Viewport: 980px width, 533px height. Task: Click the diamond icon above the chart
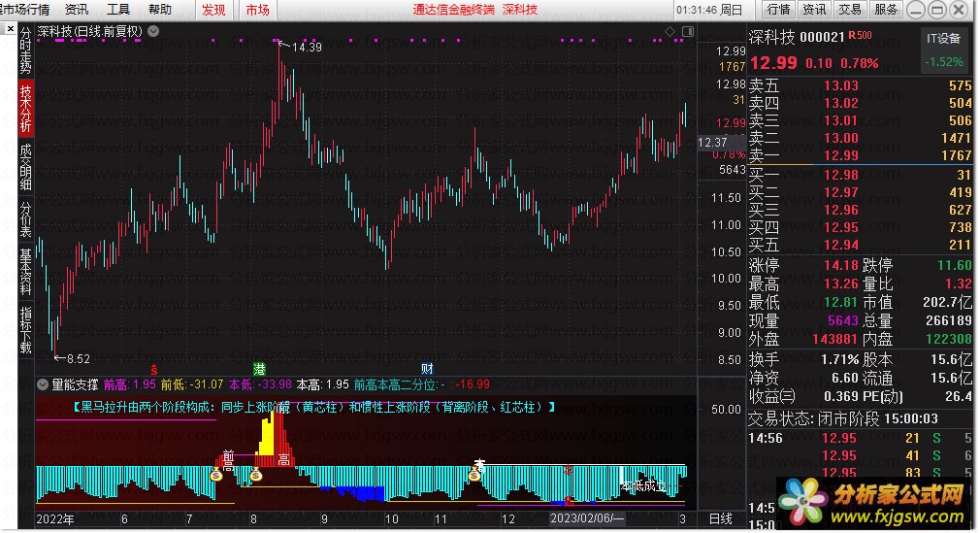(x=670, y=31)
